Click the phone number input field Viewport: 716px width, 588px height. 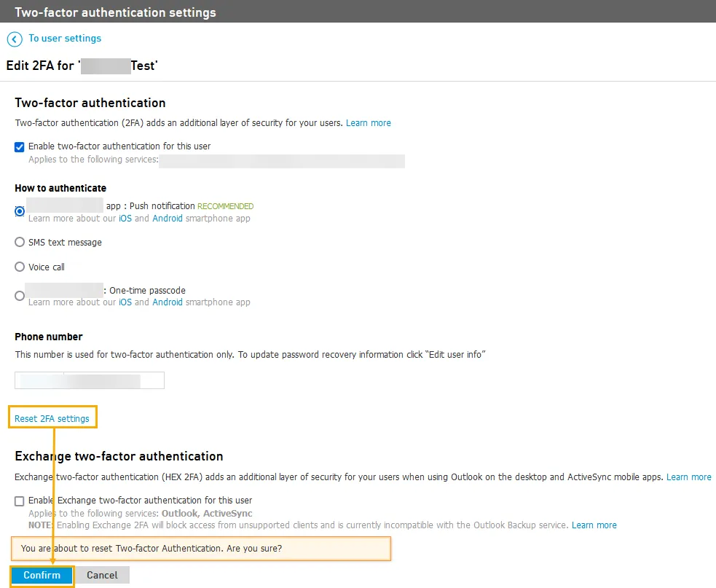(90, 380)
